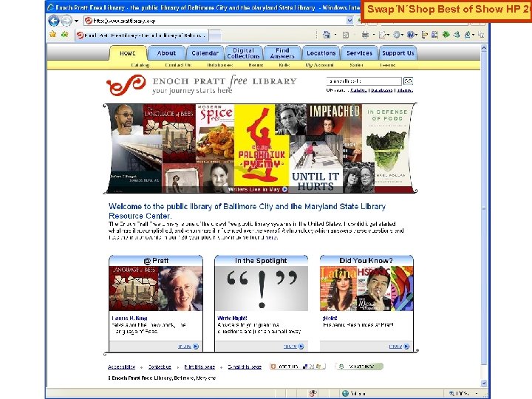Select the Enoch Pratt Free Library browser tab

coord(142,35)
